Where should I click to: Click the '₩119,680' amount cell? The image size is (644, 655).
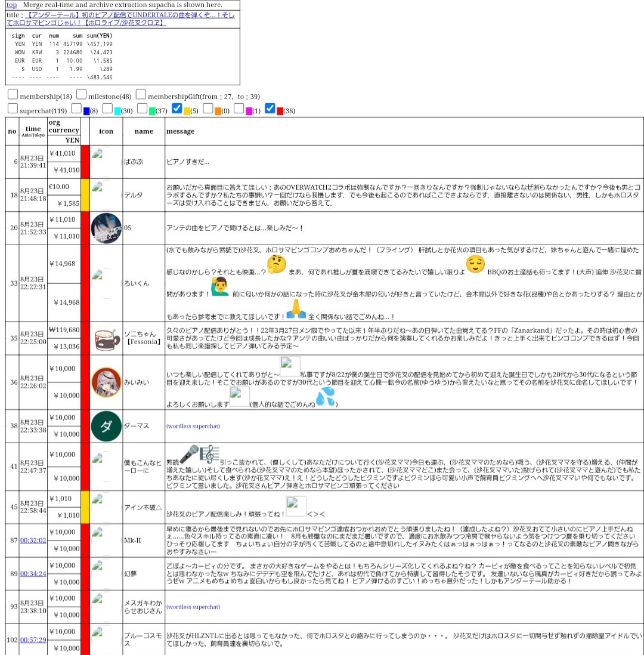coord(64,330)
